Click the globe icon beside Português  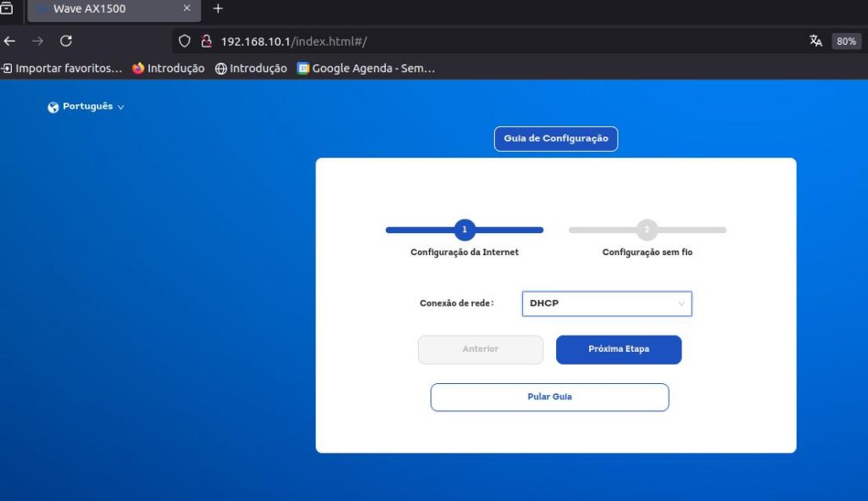pyautogui.click(x=53, y=107)
